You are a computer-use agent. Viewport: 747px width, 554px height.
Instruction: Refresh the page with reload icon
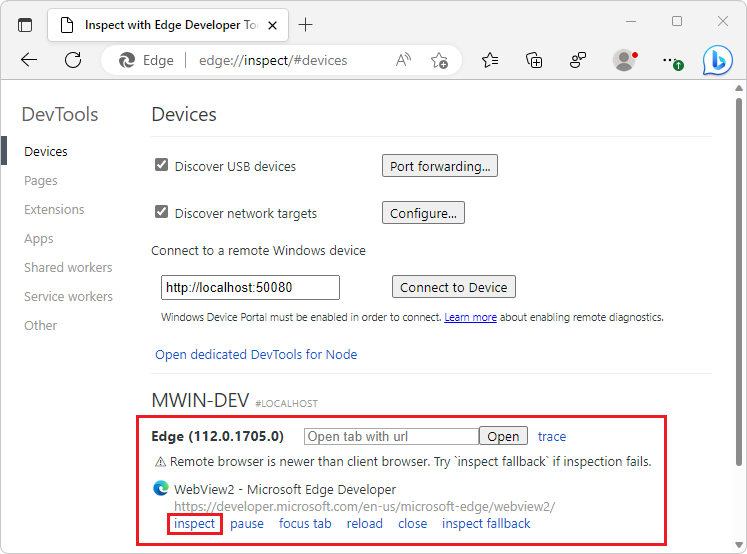point(73,60)
